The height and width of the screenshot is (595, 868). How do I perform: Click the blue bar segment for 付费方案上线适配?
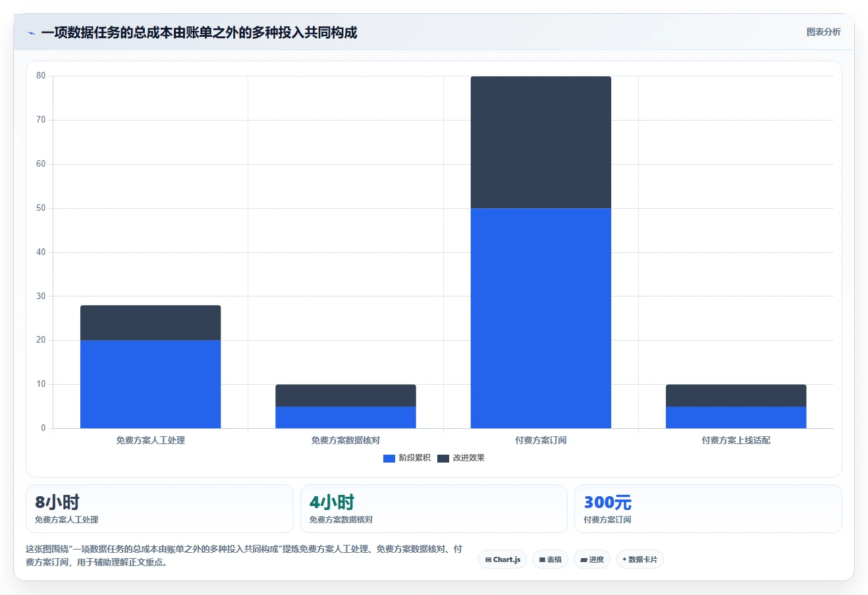tap(736, 417)
